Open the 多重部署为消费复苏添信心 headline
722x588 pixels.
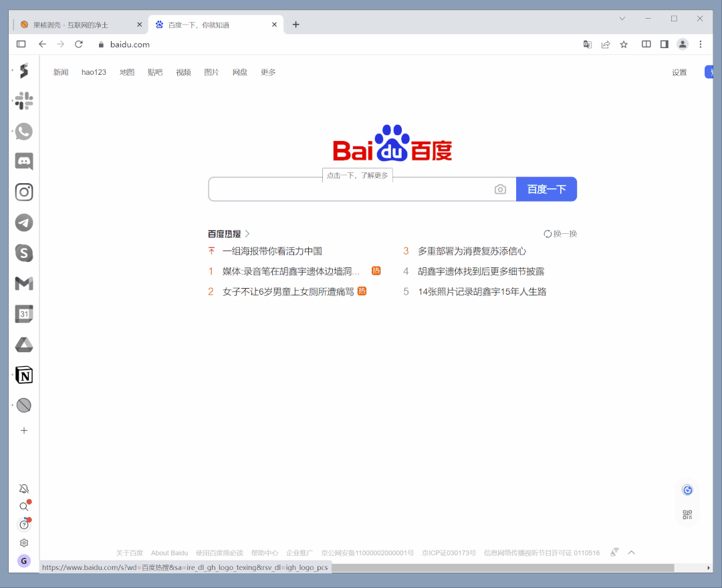(472, 251)
